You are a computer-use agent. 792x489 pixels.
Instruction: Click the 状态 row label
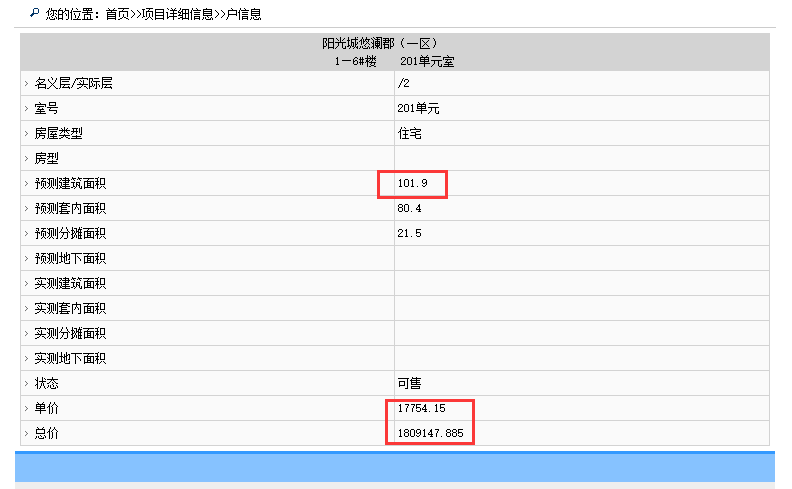46,383
